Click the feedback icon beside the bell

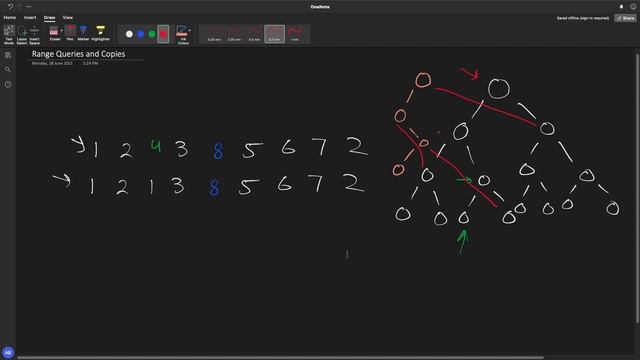pyautogui.click(x=633, y=7)
